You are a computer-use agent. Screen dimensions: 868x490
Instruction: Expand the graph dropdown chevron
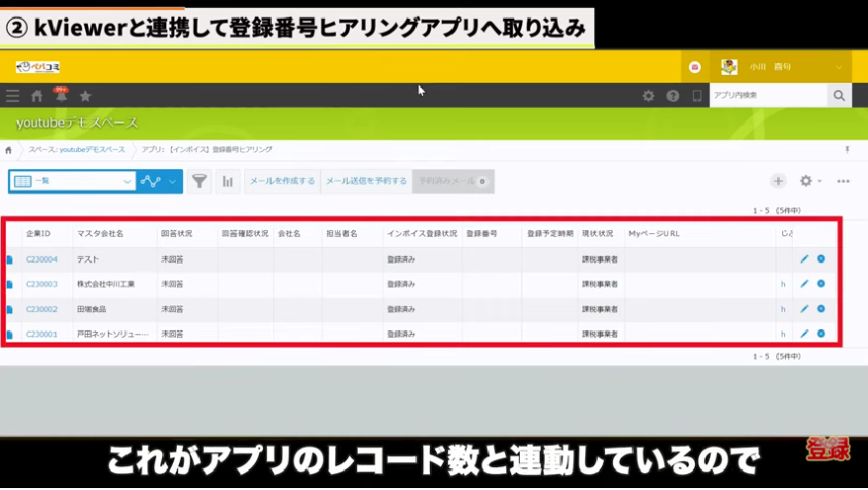[x=173, y=181]
